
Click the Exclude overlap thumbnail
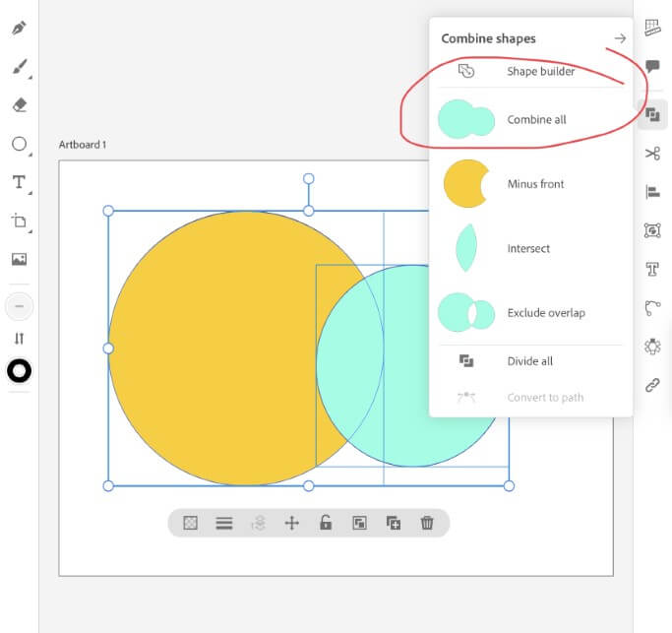click(x=466, y=313)
